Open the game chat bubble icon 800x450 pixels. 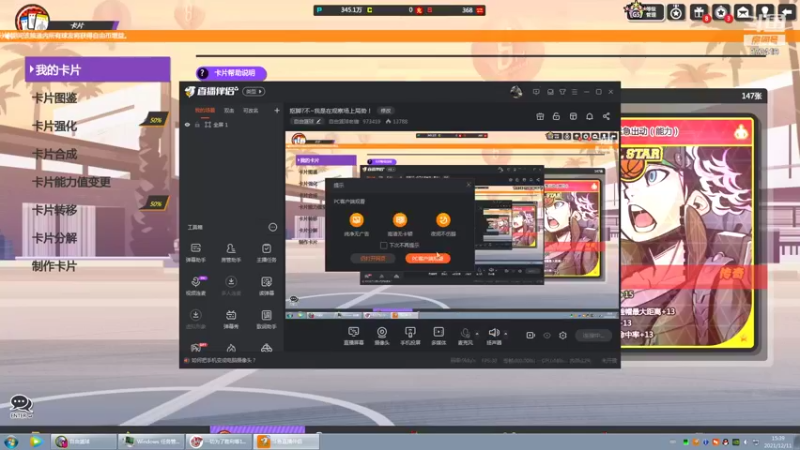click(21, 404)
